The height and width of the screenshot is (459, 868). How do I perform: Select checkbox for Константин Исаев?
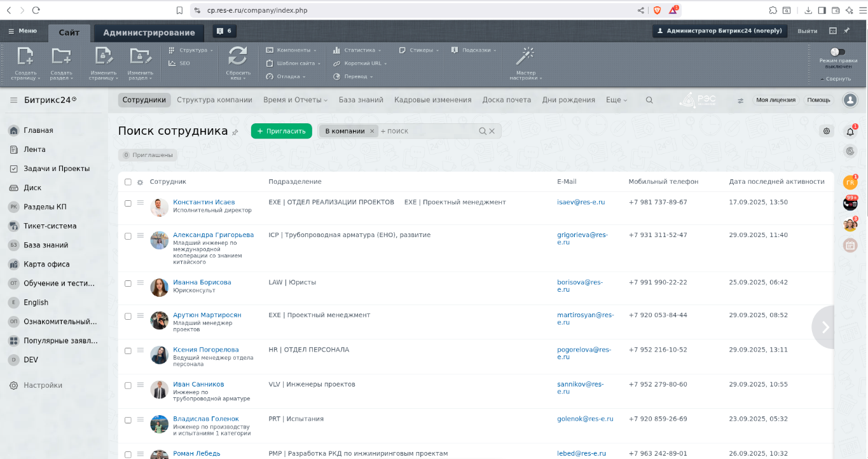pyautogui.click(x=128, y=203)
